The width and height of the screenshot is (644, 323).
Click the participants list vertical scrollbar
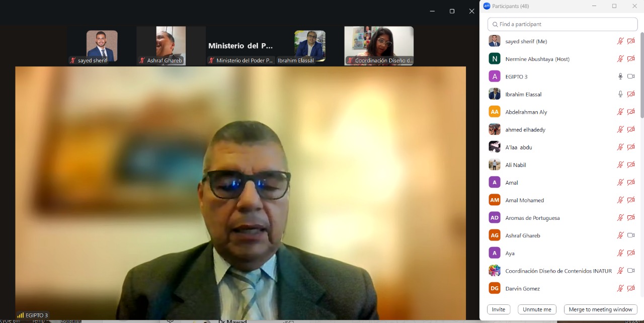(641, 75)
